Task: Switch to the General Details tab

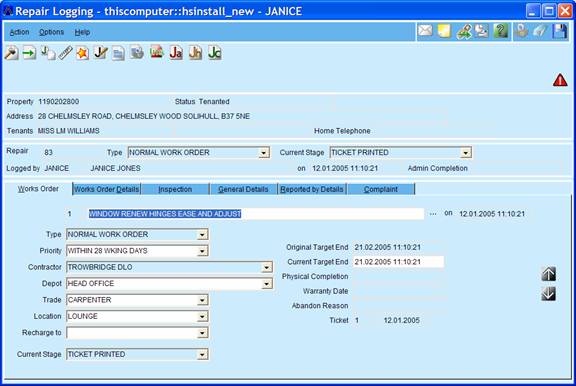Action: 243,189
